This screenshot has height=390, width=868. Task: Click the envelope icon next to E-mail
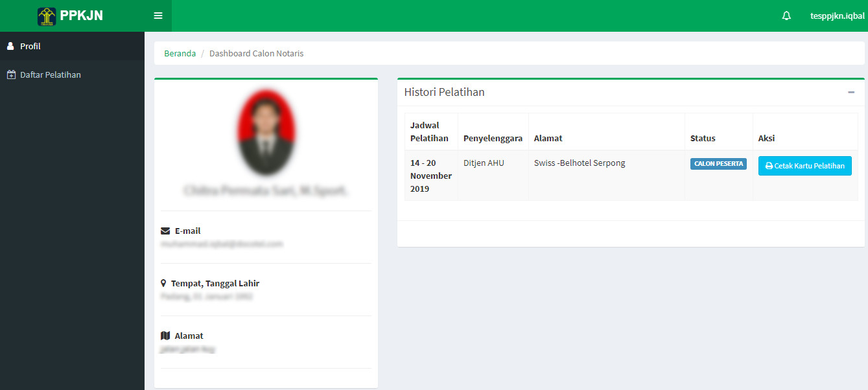[165, 231]
